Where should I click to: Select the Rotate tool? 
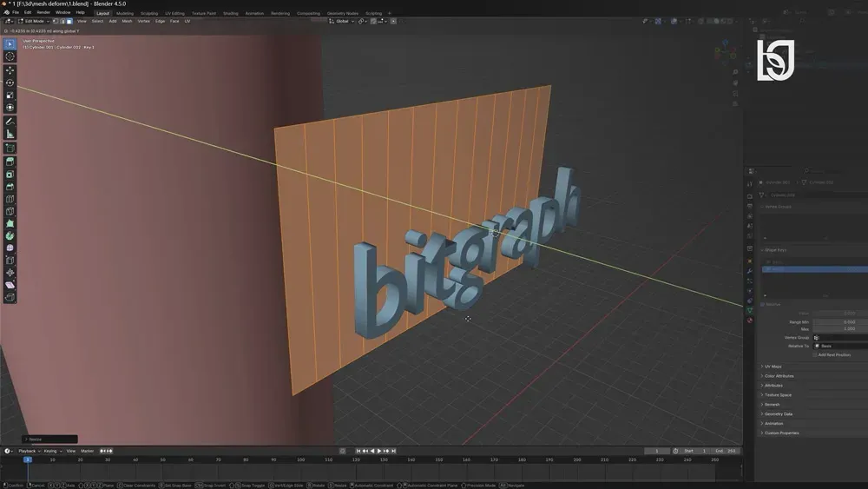click(10, 83)
